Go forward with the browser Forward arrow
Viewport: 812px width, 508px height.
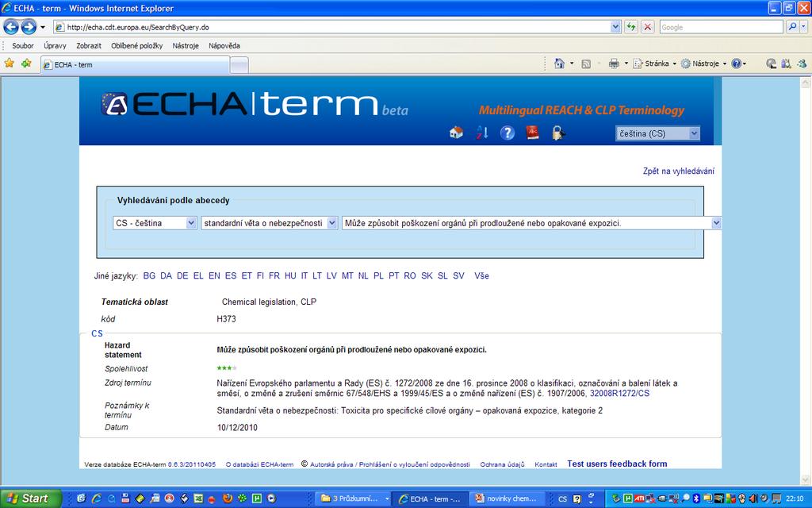tap(29, 26)
